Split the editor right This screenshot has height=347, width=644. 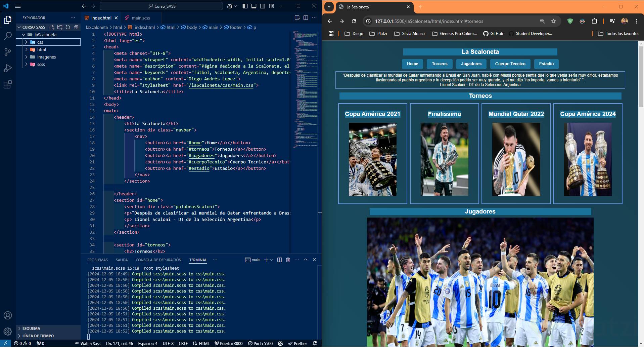pos(306,18)
